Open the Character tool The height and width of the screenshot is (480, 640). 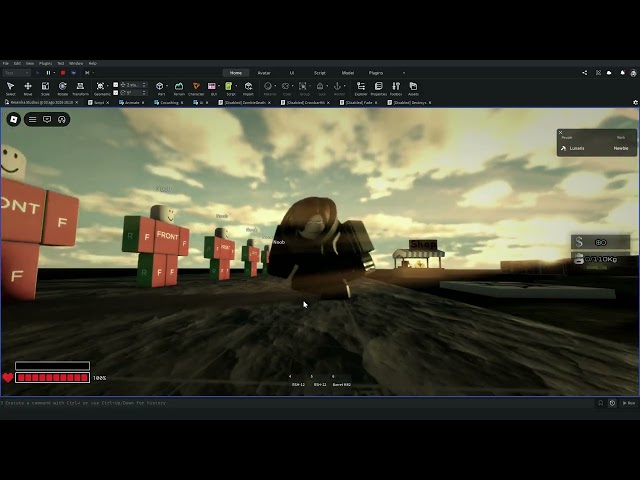(196, 88)
